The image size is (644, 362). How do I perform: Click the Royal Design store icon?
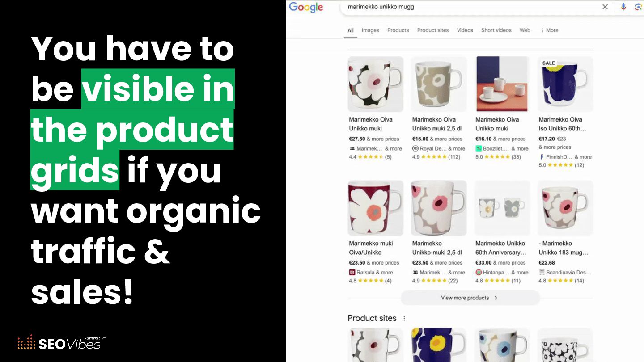pyautogui.click(x=415, y=148)
